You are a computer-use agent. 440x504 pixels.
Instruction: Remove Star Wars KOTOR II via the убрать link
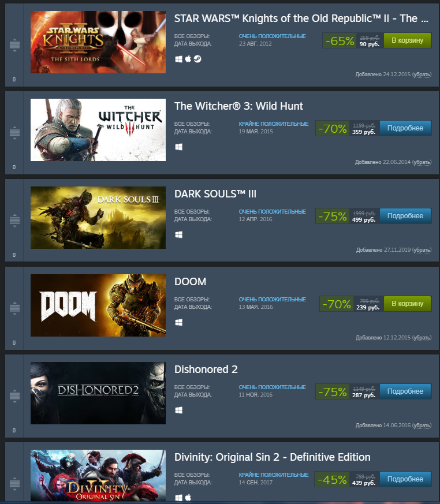click(422, 74)
